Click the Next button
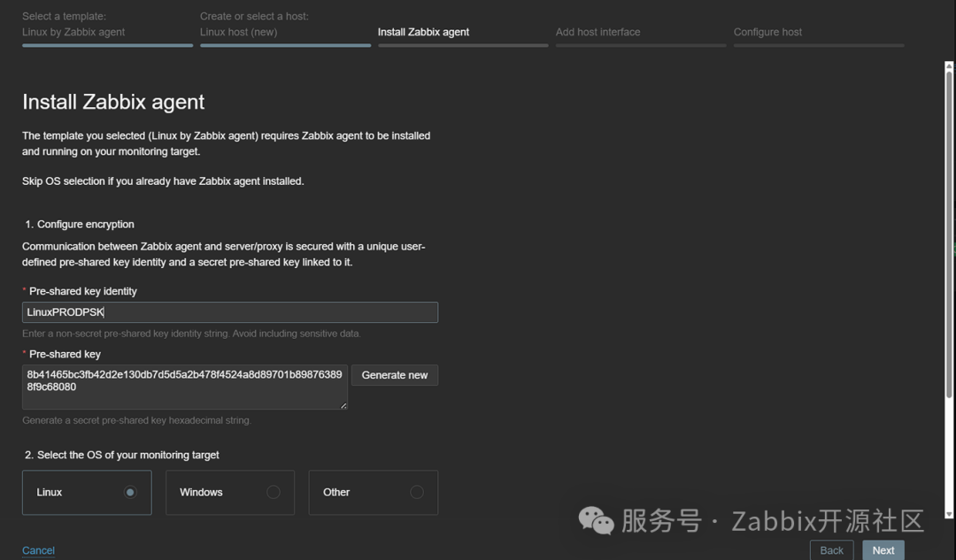This screenshot has height=560, width=956. [883, 550]
